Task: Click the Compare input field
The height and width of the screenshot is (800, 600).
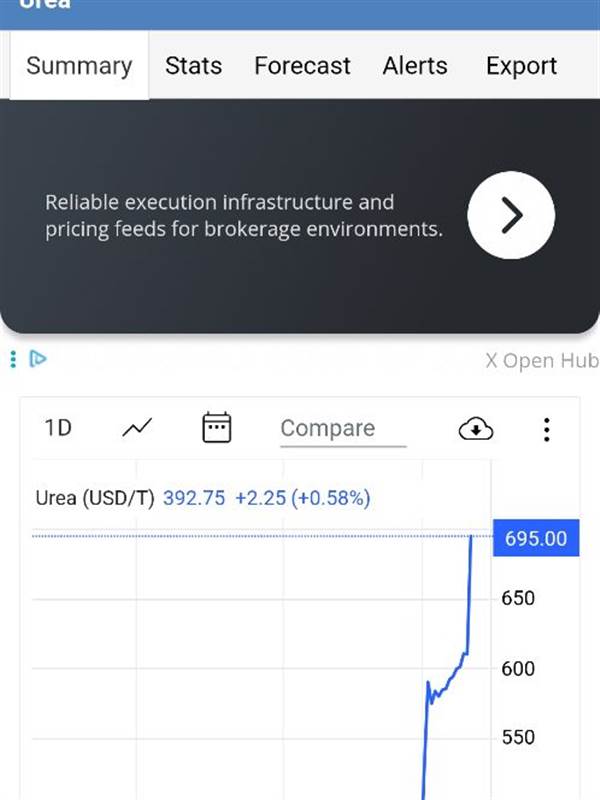Action: click(342, 429)
